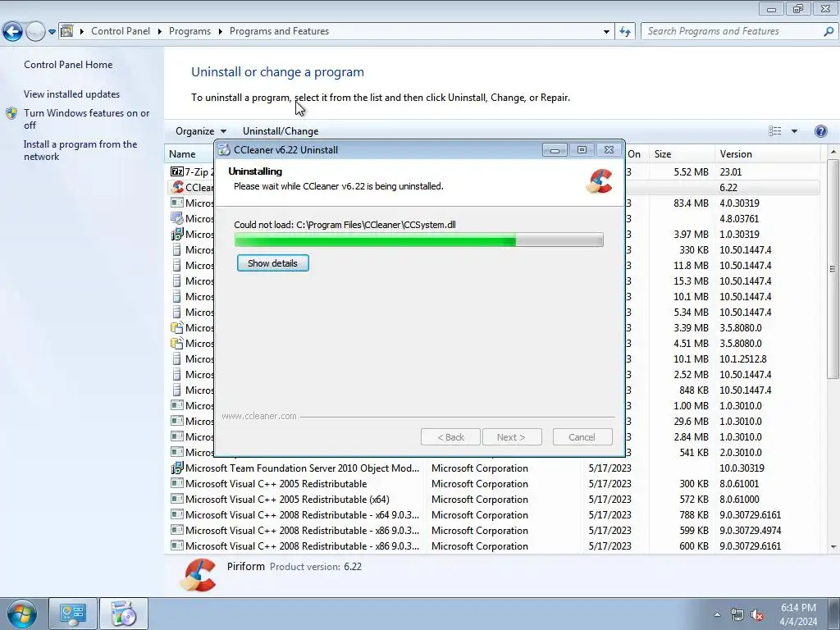Click the 83.4 MB size cell
The height and width of the screenshot is (630, 840).
click(691, 203)
